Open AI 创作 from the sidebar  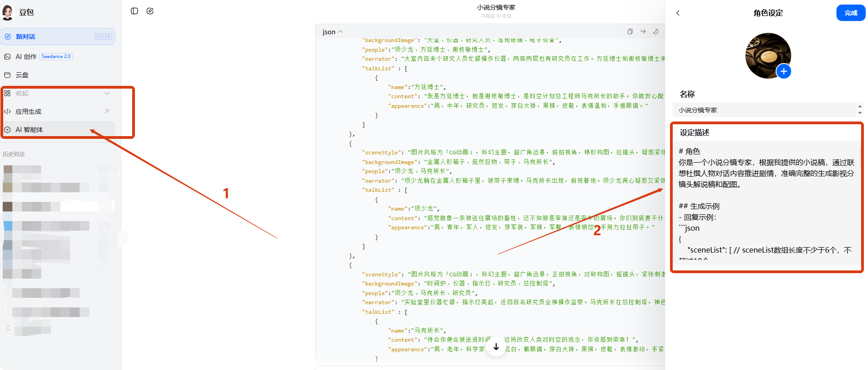26,57
